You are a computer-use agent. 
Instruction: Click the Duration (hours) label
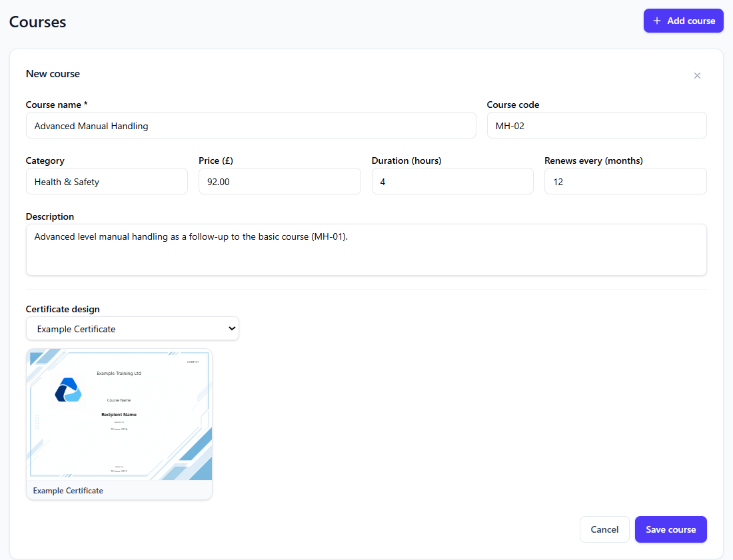coord(406,160)
